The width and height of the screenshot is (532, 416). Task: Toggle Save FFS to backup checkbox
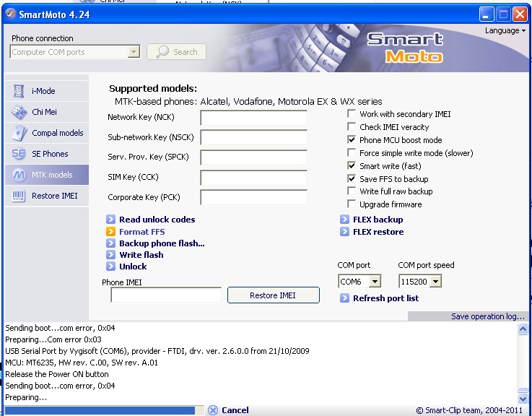tap(352, 179)
